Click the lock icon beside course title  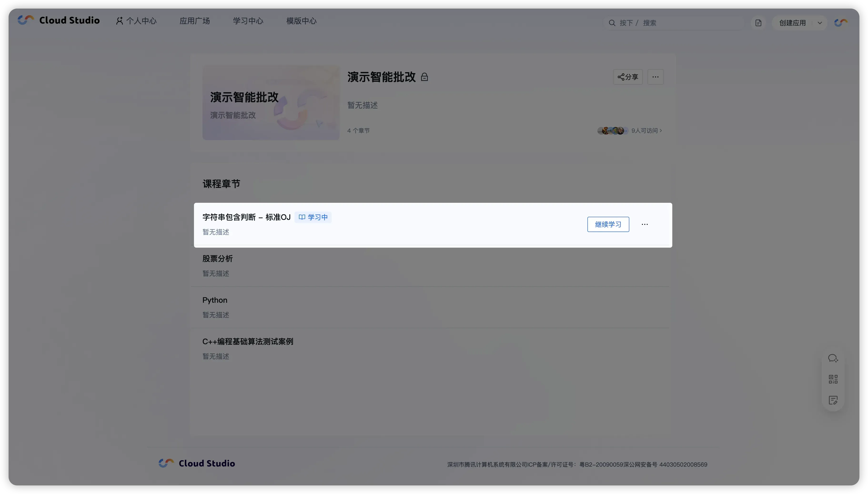point(424,77)
